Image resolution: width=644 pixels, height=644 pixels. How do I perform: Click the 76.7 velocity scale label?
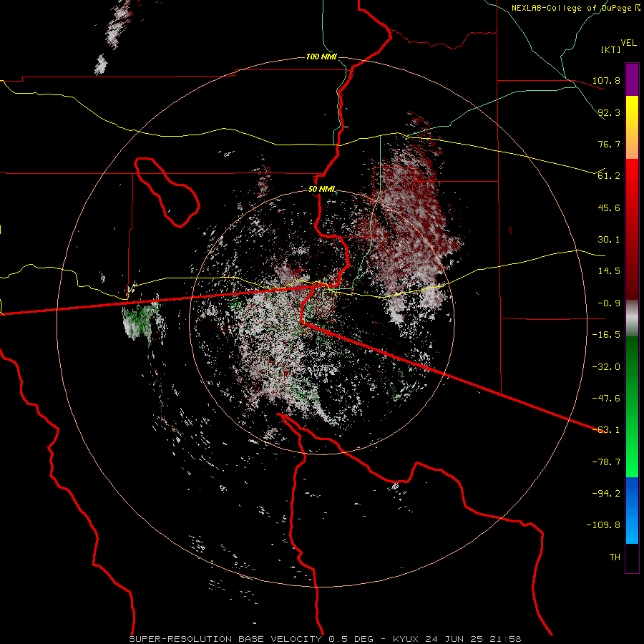coord(609,144)
